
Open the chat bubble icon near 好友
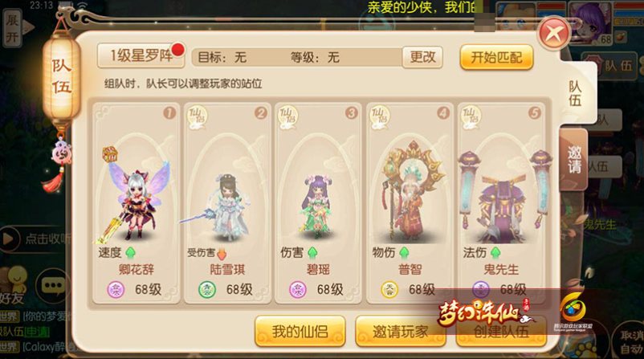coord(53,285)
